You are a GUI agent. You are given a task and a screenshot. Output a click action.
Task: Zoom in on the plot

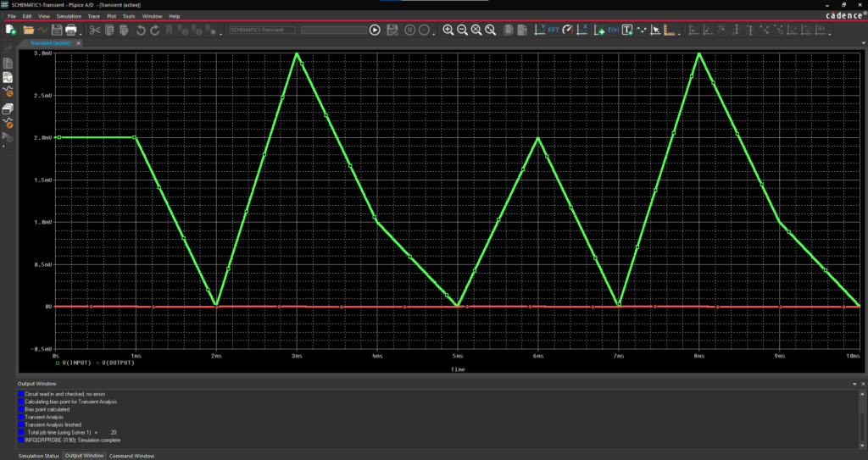point(448,30)
